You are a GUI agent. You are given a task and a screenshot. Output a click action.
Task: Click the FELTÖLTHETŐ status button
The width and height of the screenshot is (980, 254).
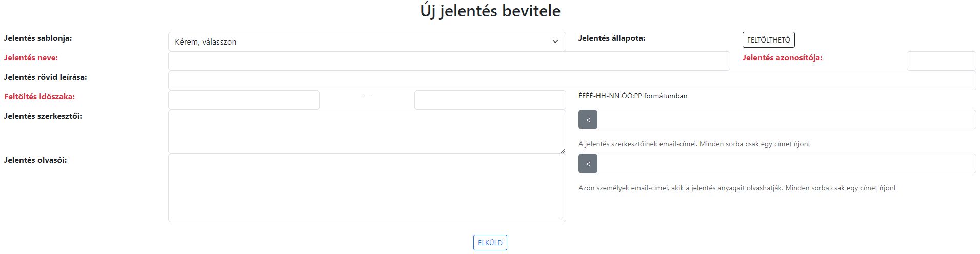pos(768,40)
